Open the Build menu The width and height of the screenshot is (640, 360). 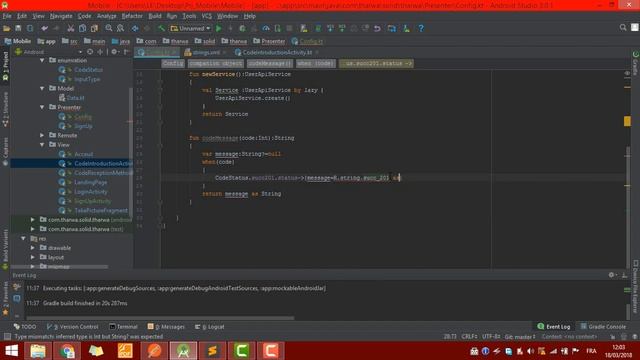click(x=155, y=16)
